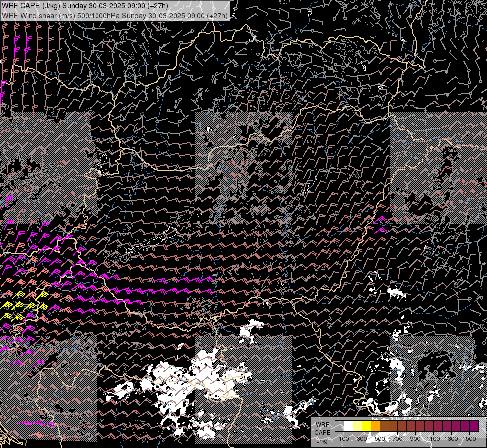Select the white swatch in the CAPE legend
Image resolution: width=487 pixels, height=448 pixels.
(349, 426)
